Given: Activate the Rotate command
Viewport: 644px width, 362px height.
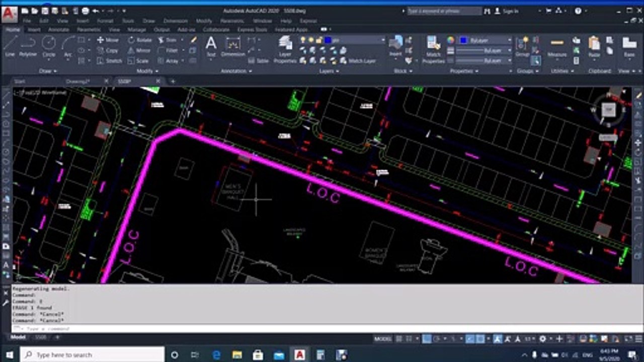Looking at the screenshot, I should click(139, 40).
